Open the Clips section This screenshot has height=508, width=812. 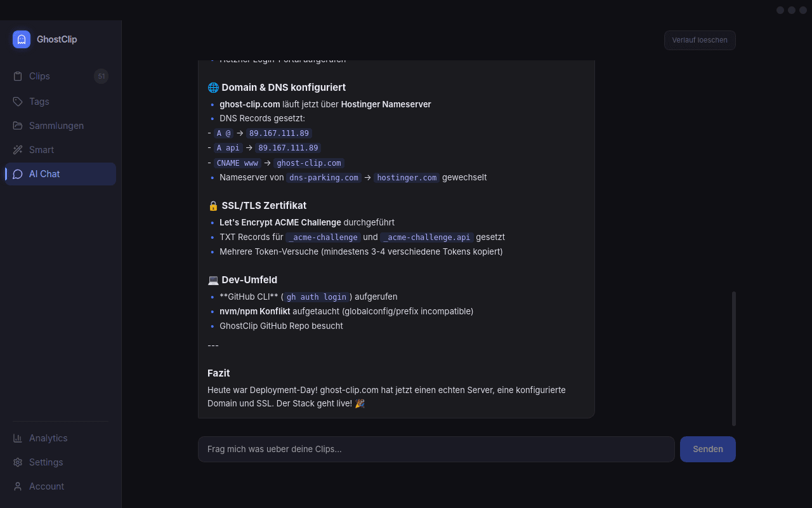pos(39,76)
